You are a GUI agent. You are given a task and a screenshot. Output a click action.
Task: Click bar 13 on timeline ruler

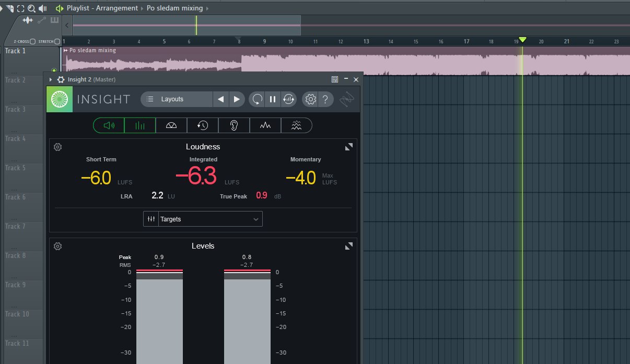(366, 41)
